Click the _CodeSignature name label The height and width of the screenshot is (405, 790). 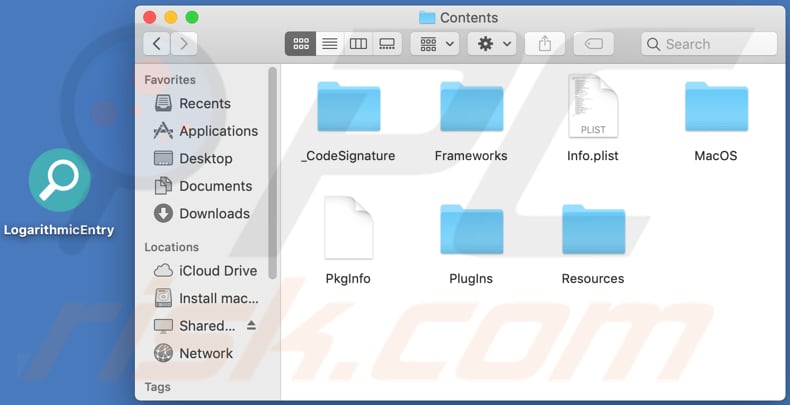point(348,156)
